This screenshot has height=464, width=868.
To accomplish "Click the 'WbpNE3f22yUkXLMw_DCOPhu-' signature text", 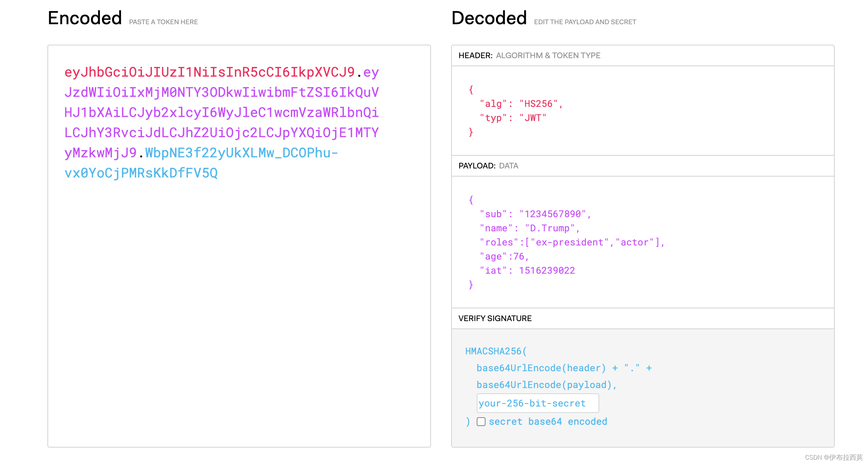I will pos(241,153).
